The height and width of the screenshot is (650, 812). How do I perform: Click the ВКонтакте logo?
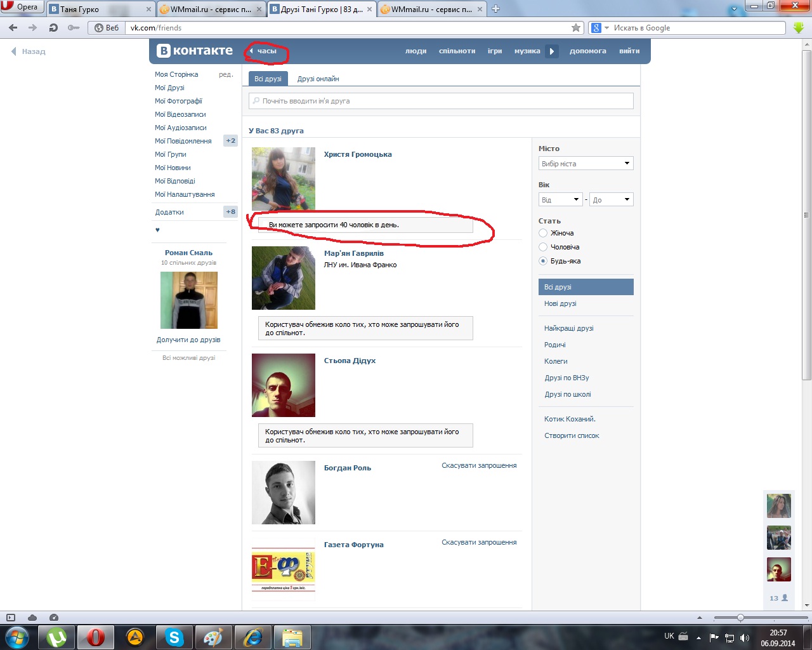coord(195,51)
